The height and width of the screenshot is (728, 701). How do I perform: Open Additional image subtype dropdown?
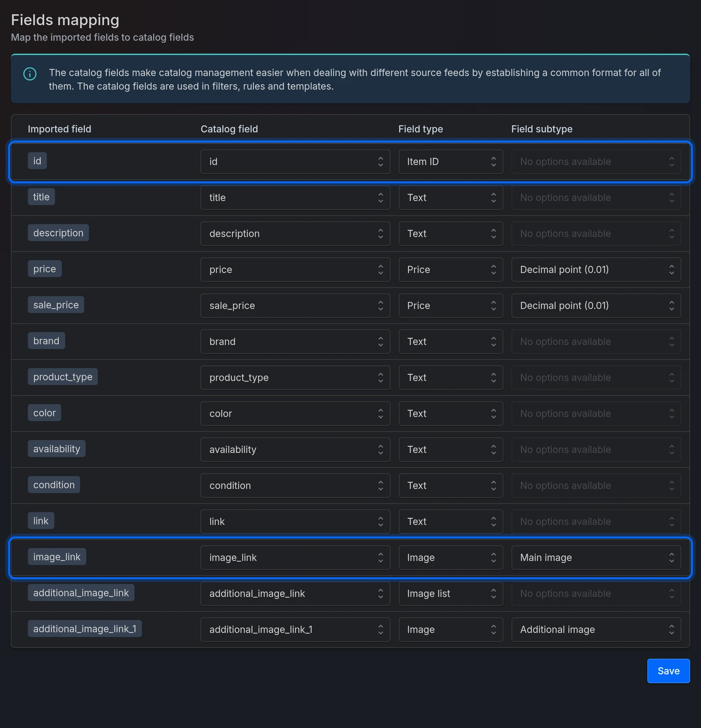coord(596,629)
